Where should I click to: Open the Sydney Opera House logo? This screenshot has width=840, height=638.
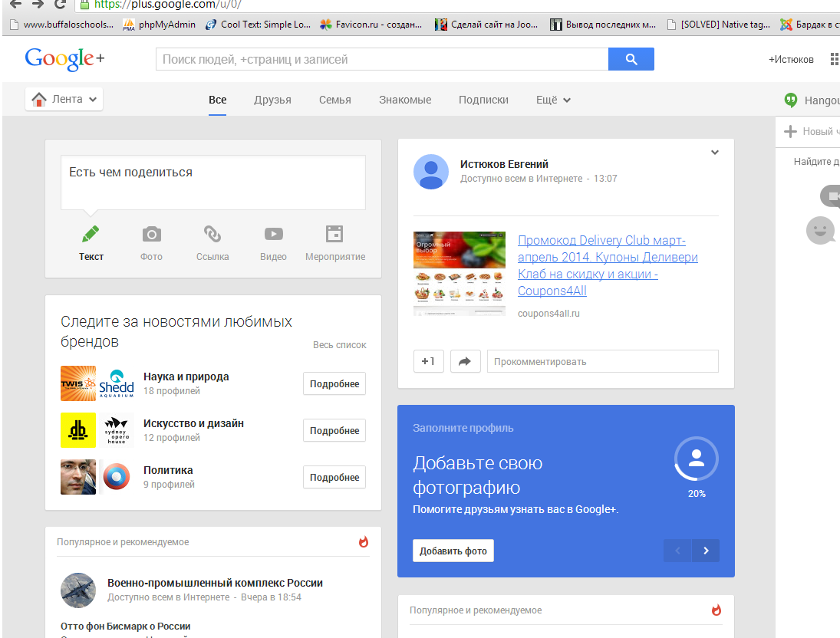tap(117, 430)
